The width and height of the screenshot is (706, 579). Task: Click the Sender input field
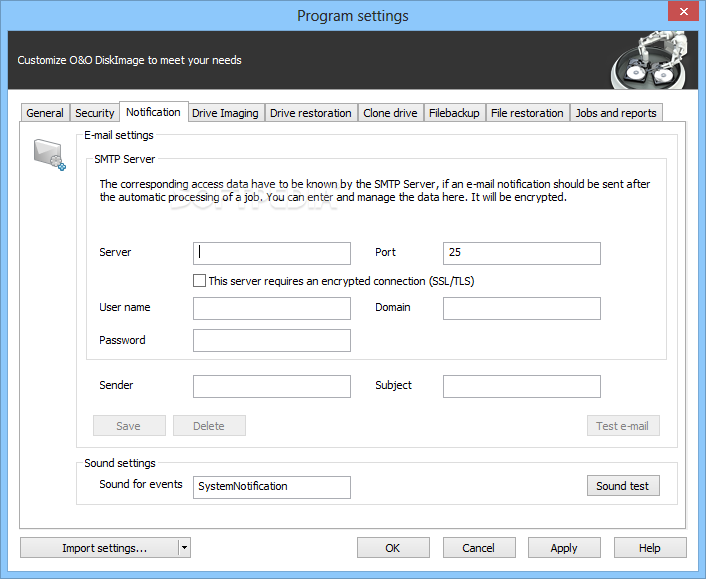click(x=272, y=386)
